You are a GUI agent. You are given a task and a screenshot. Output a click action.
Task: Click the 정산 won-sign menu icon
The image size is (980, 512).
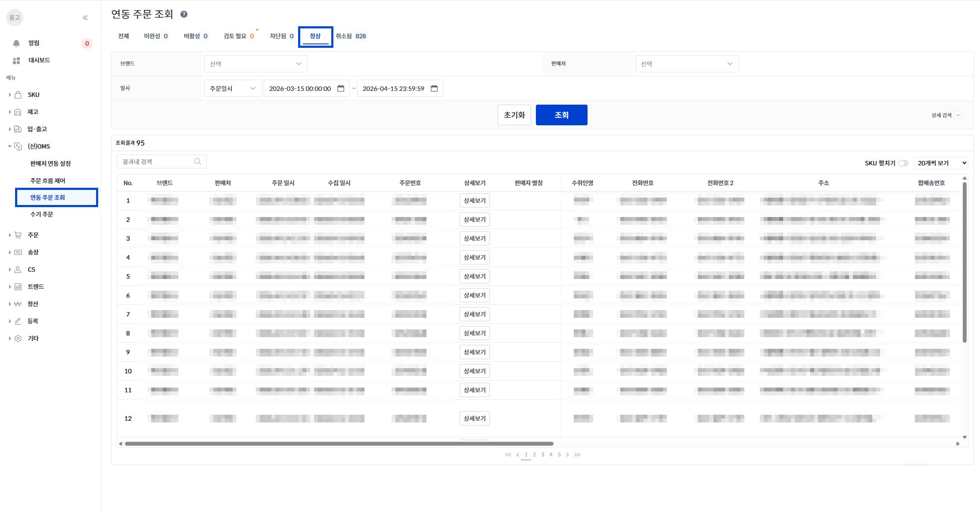coord(18,304)
